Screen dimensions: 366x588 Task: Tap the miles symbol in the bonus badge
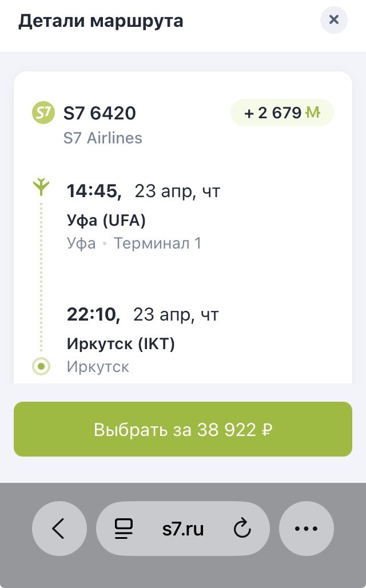click(x=313, y=113)
